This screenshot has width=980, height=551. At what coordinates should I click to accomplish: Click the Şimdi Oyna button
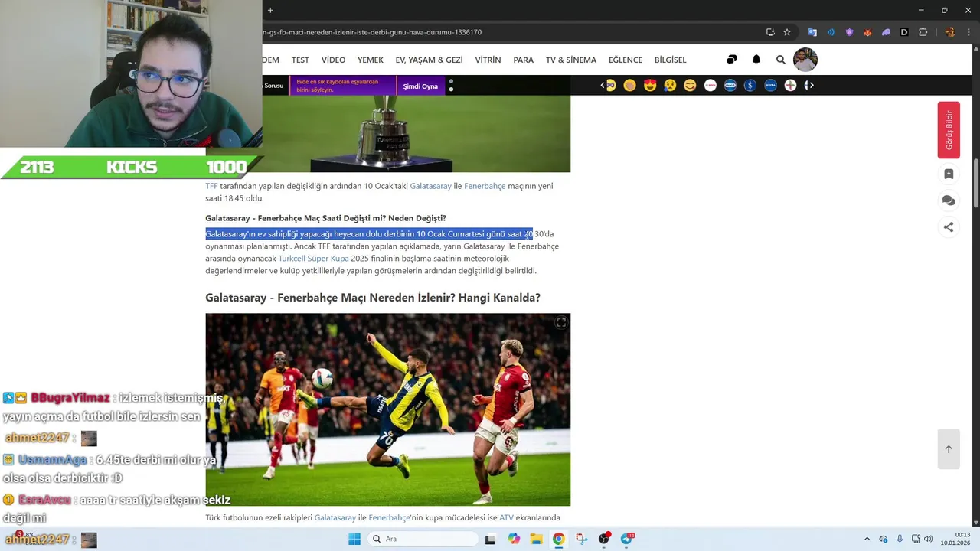click(x=420, y=86)
